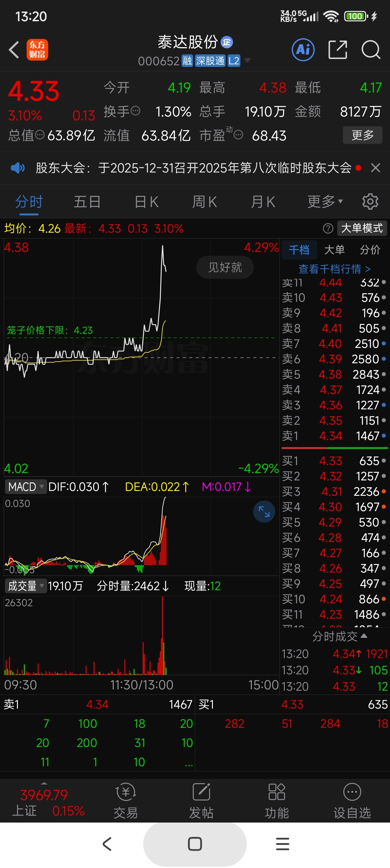The height and width of the screenshot is (868, 390).
Task: Select the 大单 order book tab
Action: tap(334, 250)
